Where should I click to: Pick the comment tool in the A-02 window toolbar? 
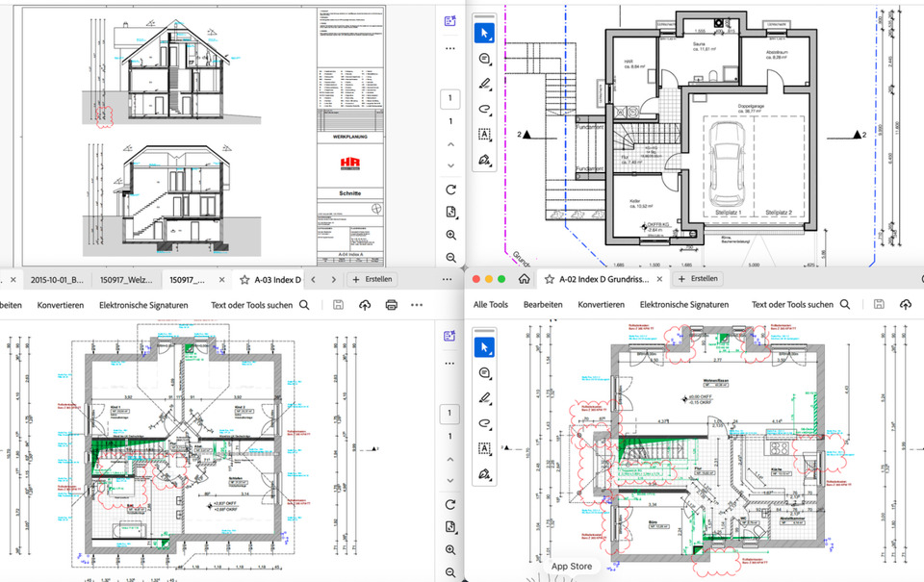pyautogui.click(x=485, y=372)
